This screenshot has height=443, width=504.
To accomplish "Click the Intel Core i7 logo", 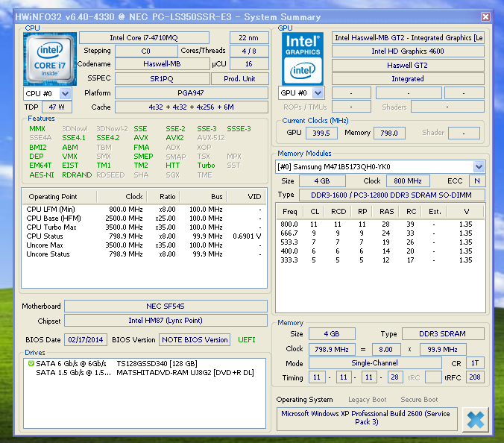I will tap(48, 59).
